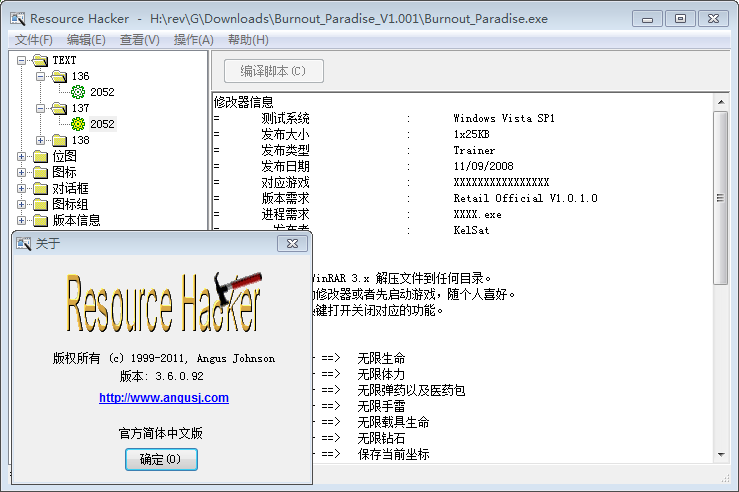Open the 操作(A) menu
Screen dimensions: 739x492
click(193, 40)
